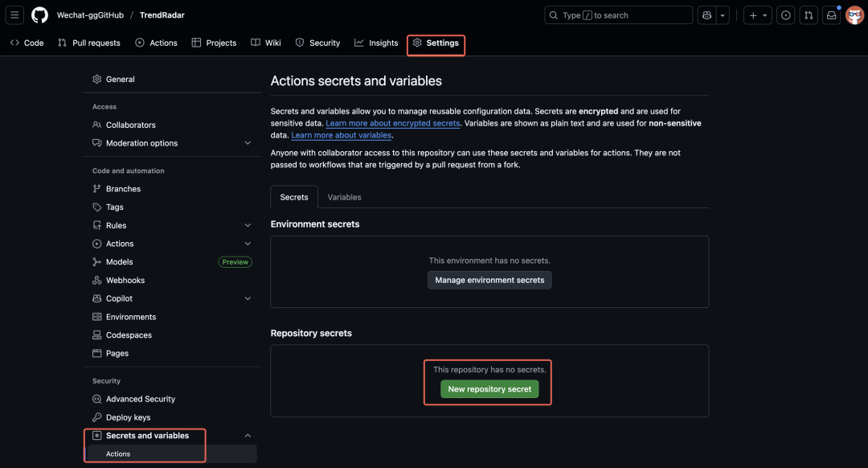
Task: Open the Copilot icon in the top bar
Action: (x=706, y=14)
